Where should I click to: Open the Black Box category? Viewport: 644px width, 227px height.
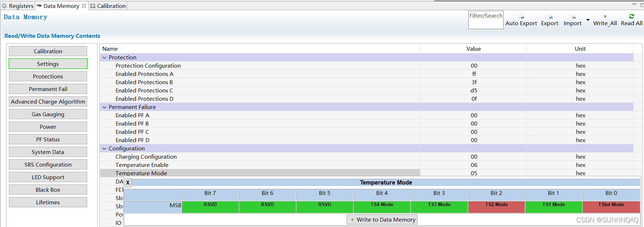tap(48, 190)
